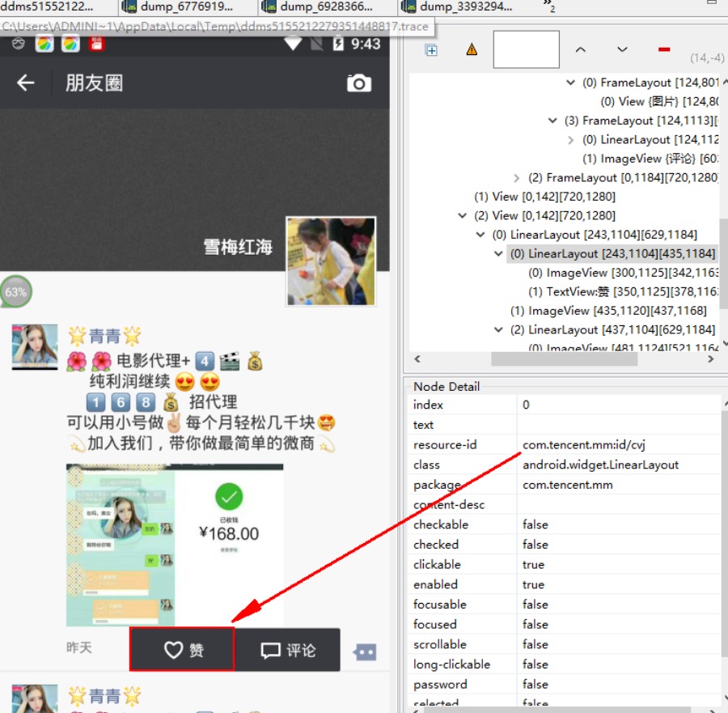Click the class value android.widget.LinearLayout
728x713 pixels.
click(x=600, y=465)
